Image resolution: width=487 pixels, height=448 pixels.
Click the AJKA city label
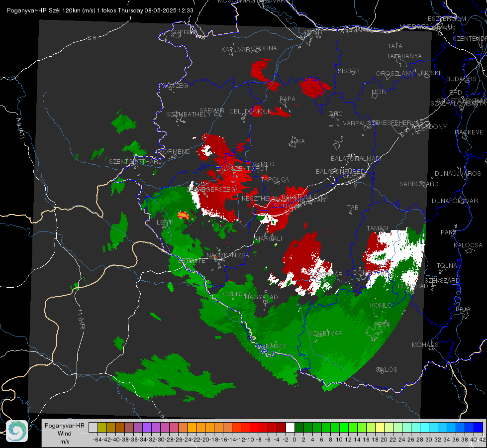click(x=297, y=141)
